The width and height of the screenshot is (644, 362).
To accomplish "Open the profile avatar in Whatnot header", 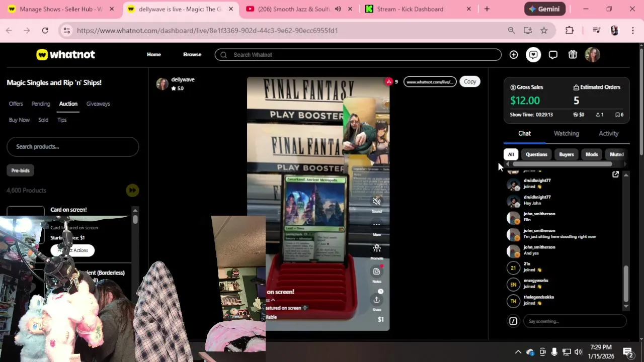I will coord(592,55).
